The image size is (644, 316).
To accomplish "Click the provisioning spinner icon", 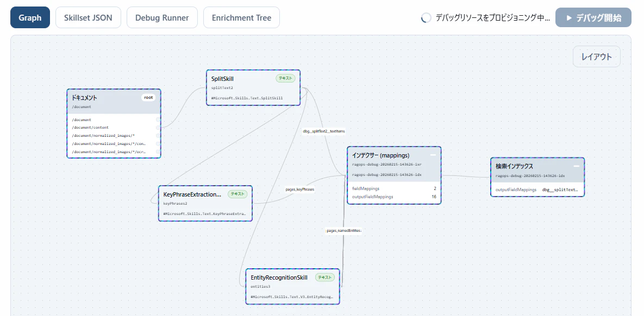I will point(426,18).
